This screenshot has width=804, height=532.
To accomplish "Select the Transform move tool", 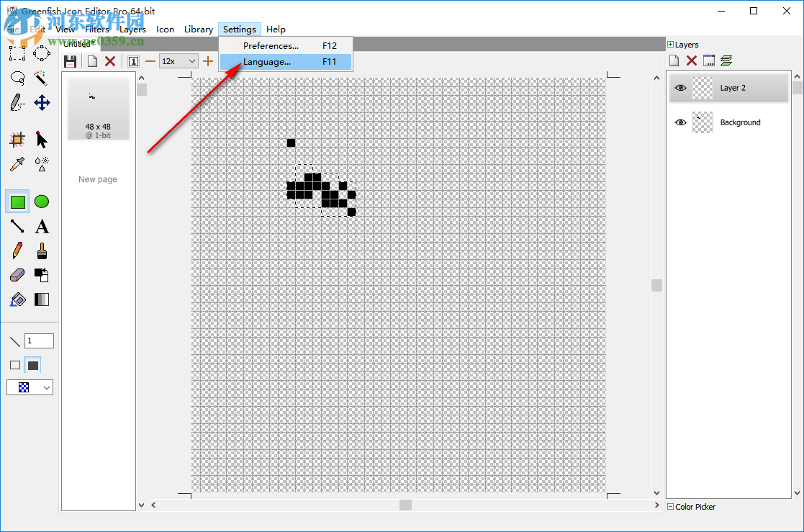I will tap(42, 103).
